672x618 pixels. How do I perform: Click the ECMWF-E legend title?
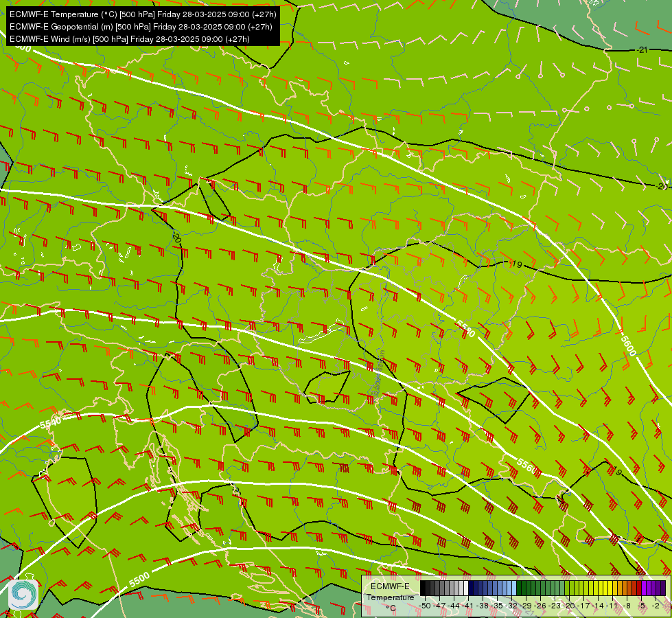[390, 586]
